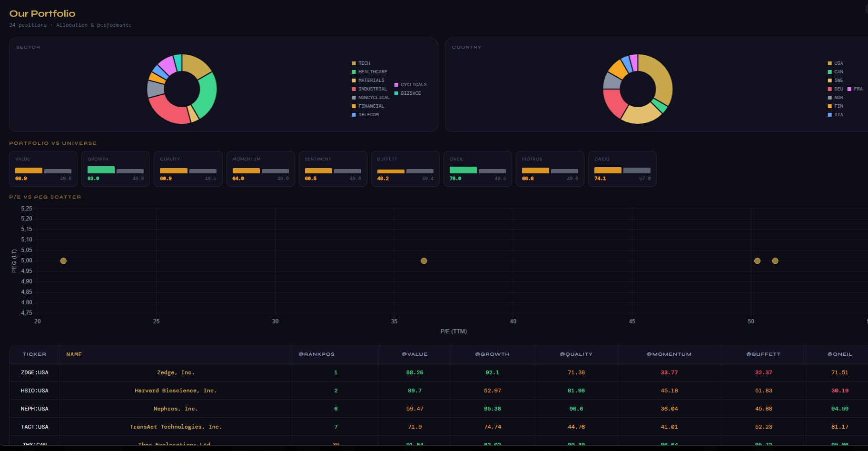Open the ZDGE:USA ticker row
Viewport: 868px width, 451px height.
coord(34,372)
